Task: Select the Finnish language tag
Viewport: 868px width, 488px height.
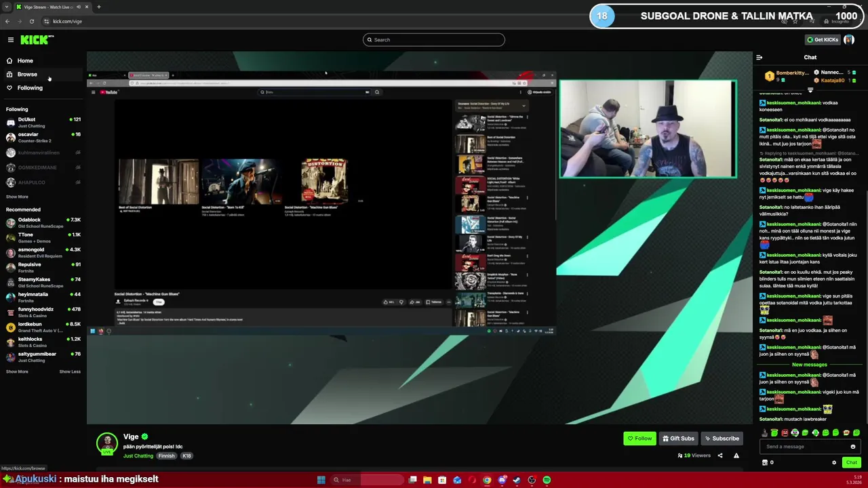Action: (x=166, y=456)
